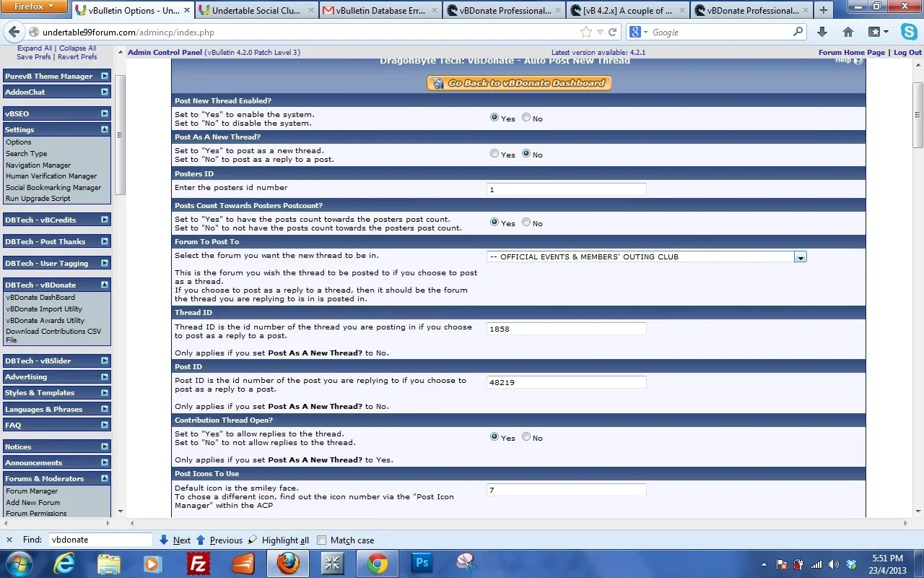
Task: Open Navigation Manager in Settings
Action: (38, 165)
